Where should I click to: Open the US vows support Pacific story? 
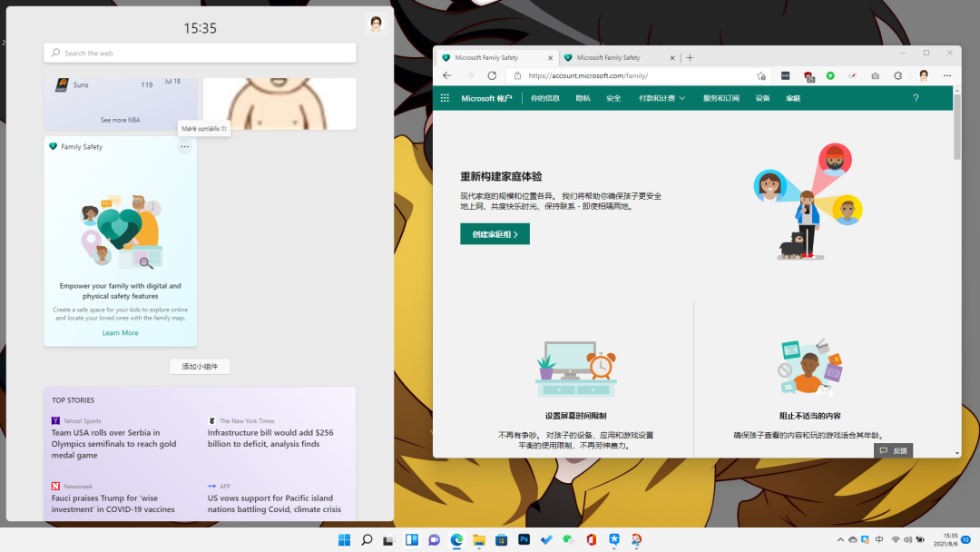pos(274,504)
